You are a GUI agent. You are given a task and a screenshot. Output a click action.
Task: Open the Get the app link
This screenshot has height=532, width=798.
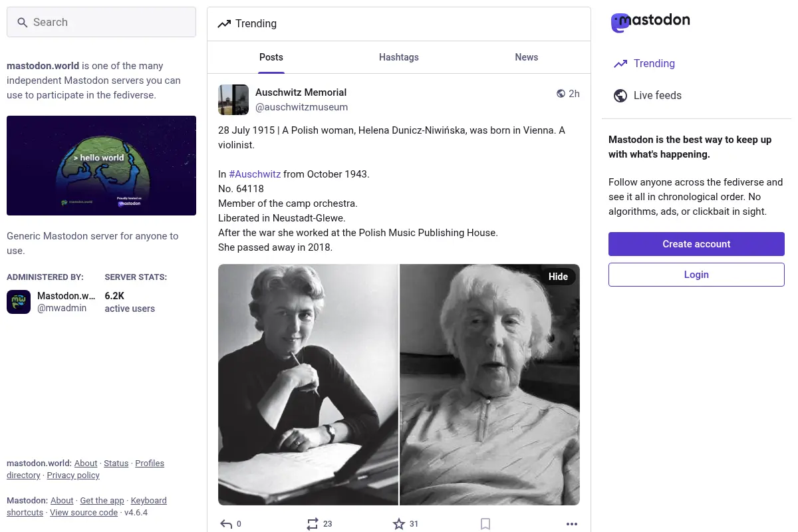pos(102,501)
